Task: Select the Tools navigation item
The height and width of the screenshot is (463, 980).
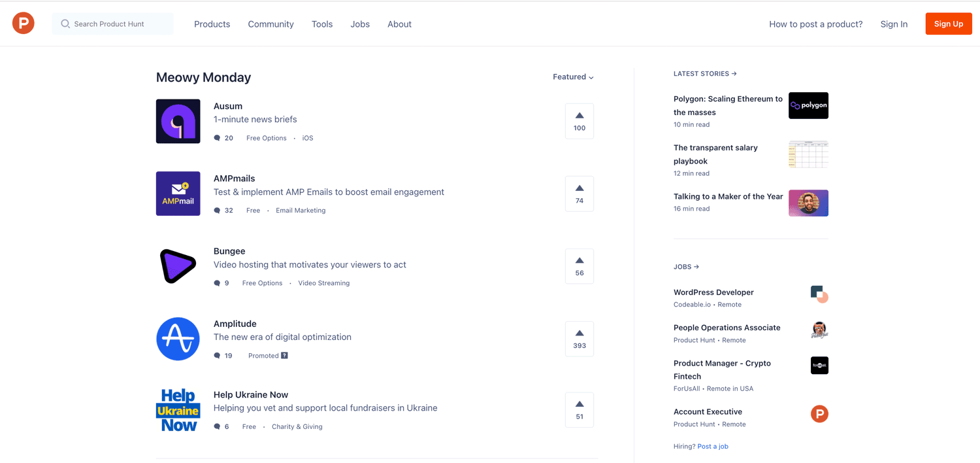Action: click(x=321, y=24)
